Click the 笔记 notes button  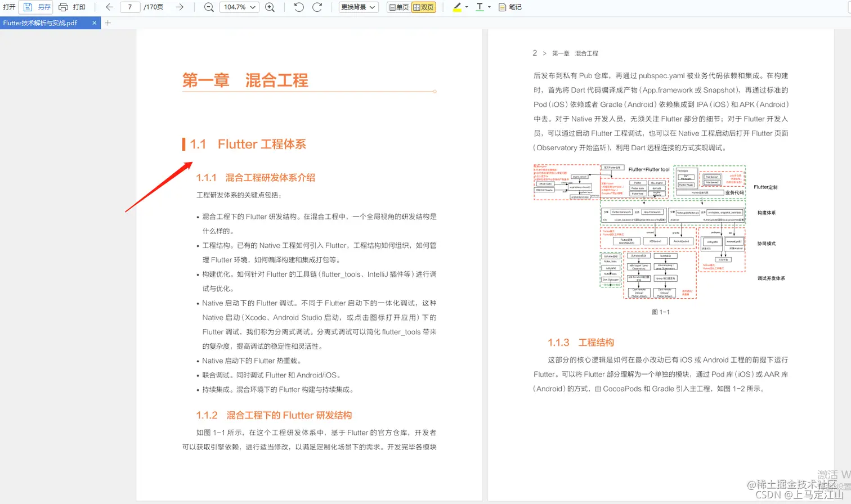coord(510,7)
